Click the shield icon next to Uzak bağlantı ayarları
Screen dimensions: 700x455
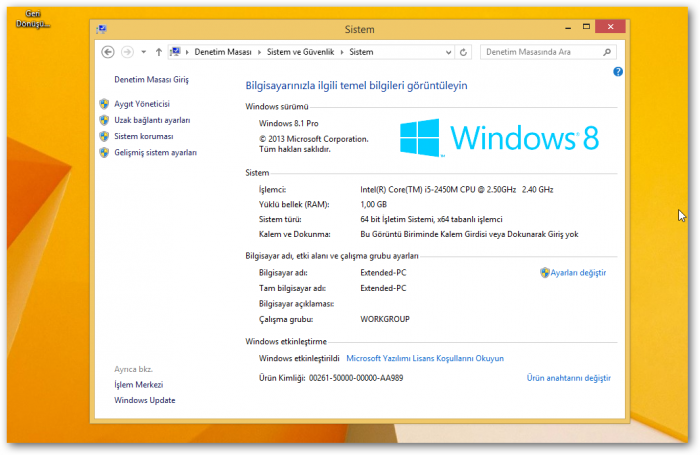click(x=104, y=120)
